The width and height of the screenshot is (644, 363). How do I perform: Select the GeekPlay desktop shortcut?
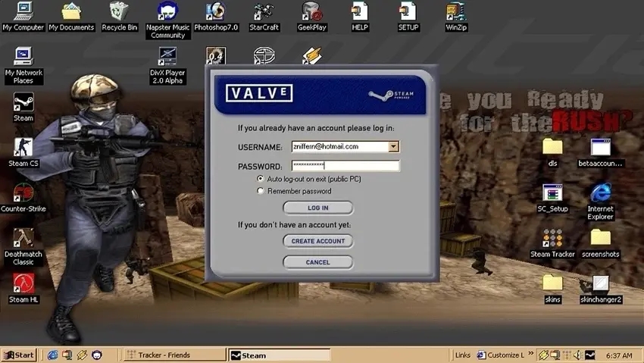(311, 17)
